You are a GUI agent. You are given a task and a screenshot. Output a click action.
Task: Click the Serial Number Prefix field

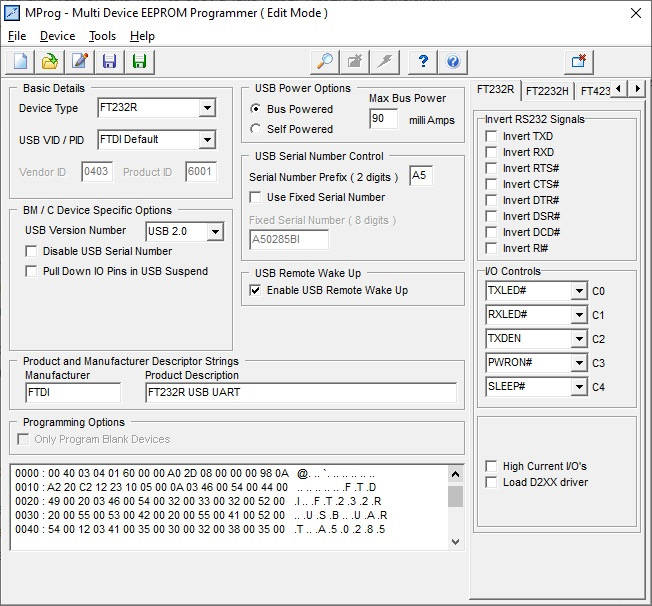coord(421,176)
